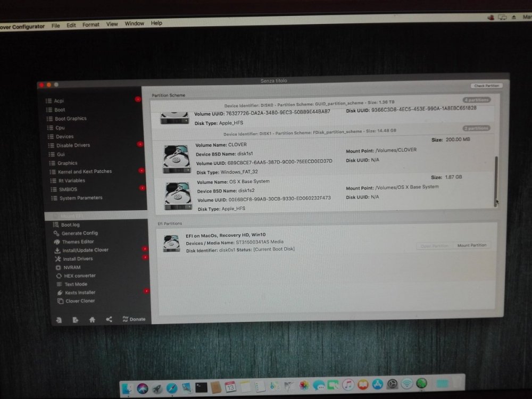Screen dimensions: 532x399
Task: Select media name ST31500341AS Media
Action: pos(260,242)
